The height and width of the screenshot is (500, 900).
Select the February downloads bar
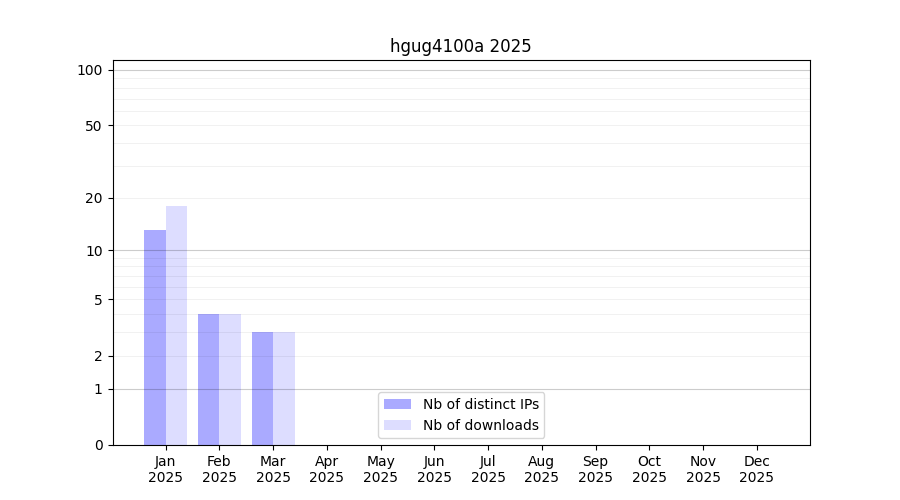tap(230, 379)
